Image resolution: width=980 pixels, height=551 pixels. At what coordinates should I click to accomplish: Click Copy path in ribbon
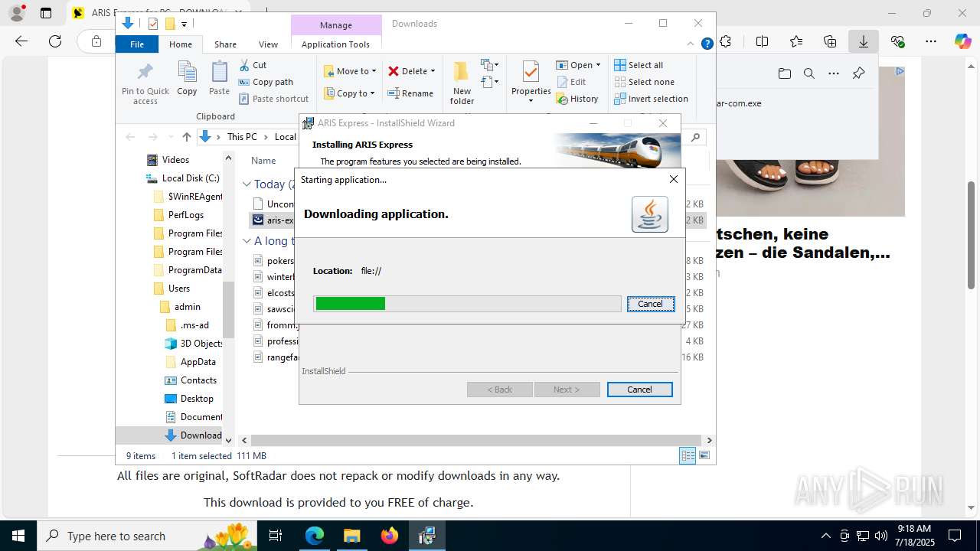(266, 82)
